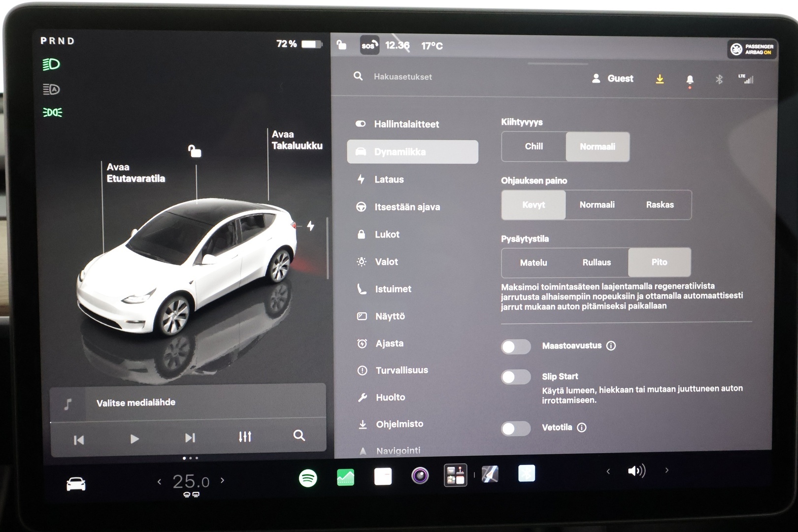This screenshot has height=532, width=798.
Task: Lower volume with left chevron
Action: click(608, 471)
